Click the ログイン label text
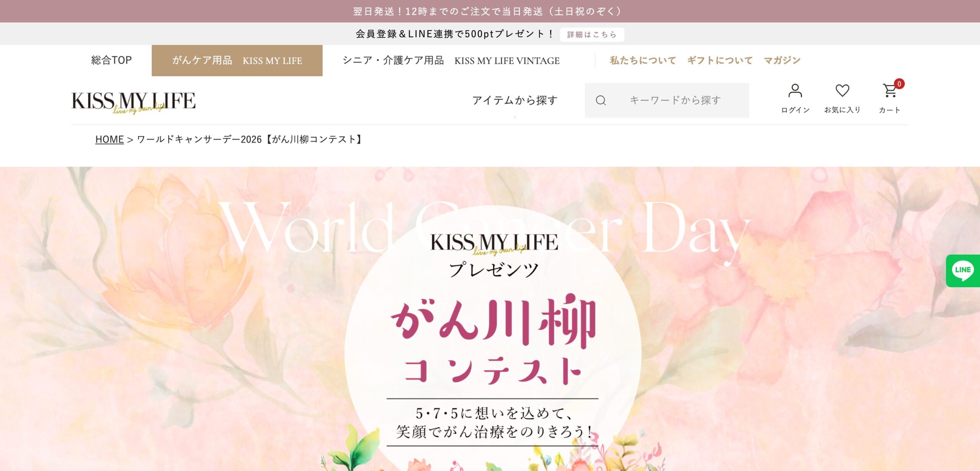 [795, 110]
